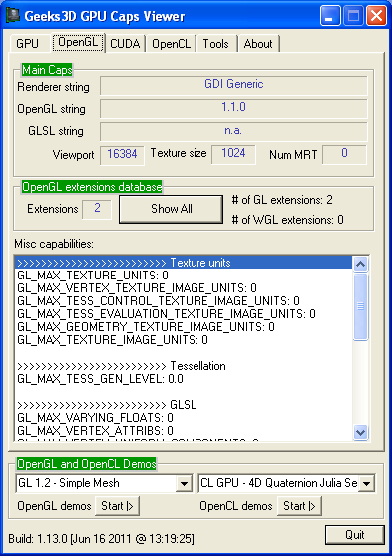Click the capabilities list scrollbar thumb
The height and width of the screenshot is (556, 392).
[x=360, y=306]
